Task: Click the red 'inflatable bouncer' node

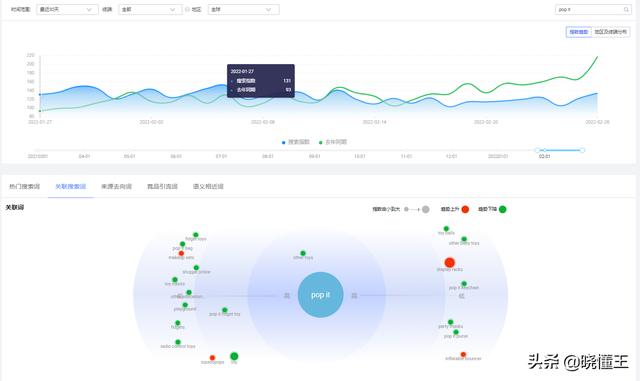Action: point(463,354)
